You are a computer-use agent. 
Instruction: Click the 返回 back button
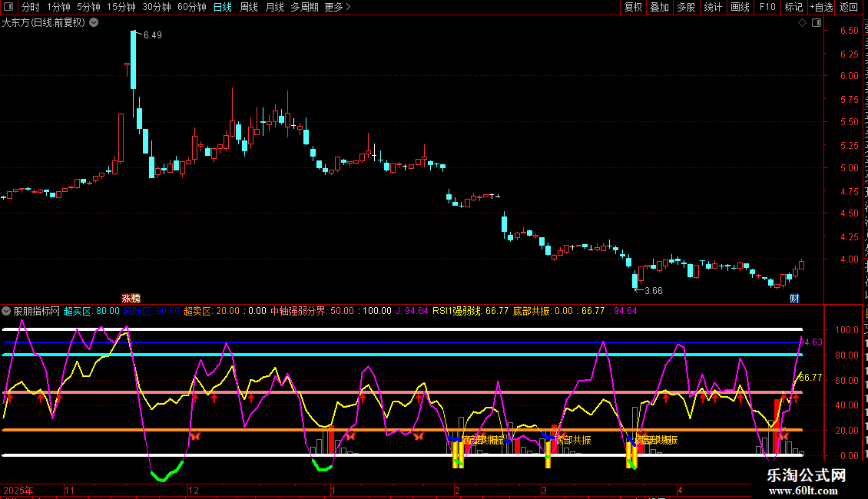849,7
